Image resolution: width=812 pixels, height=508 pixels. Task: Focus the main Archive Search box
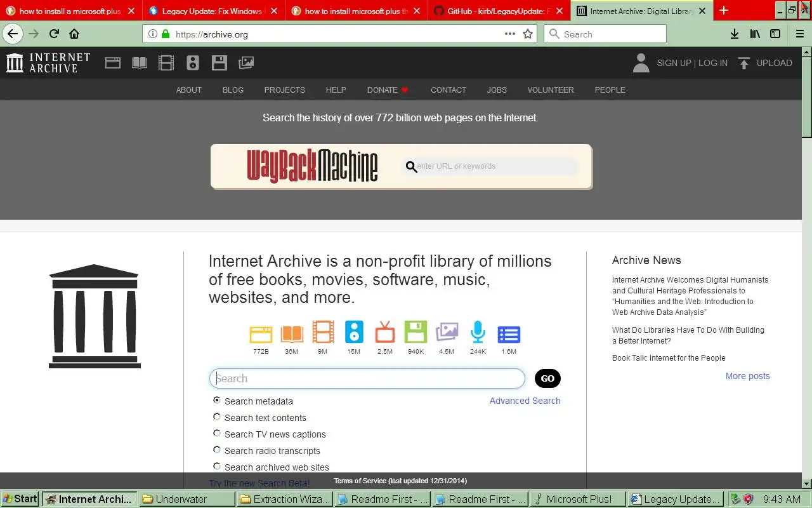pos(367,378)
